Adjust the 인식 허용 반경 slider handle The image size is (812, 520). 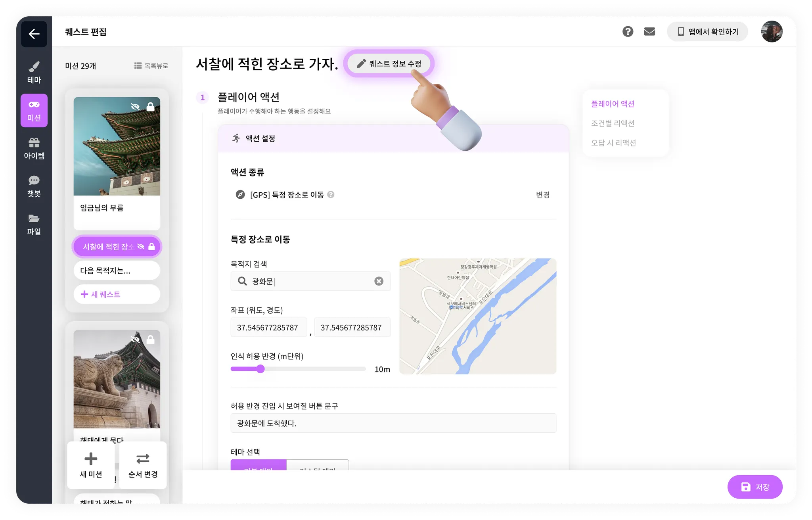[x=260, y=369]
